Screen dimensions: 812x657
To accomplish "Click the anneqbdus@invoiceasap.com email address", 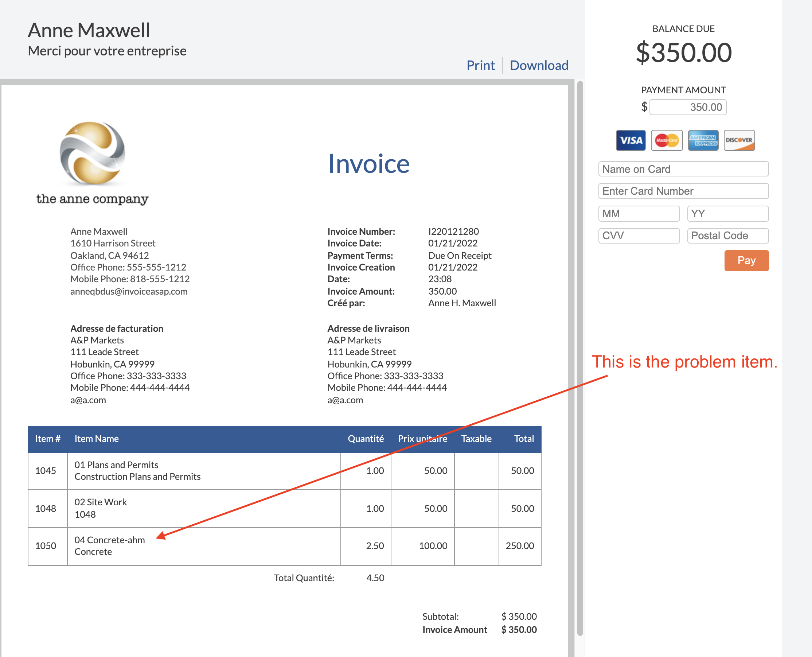I will [x=129, y=291].
